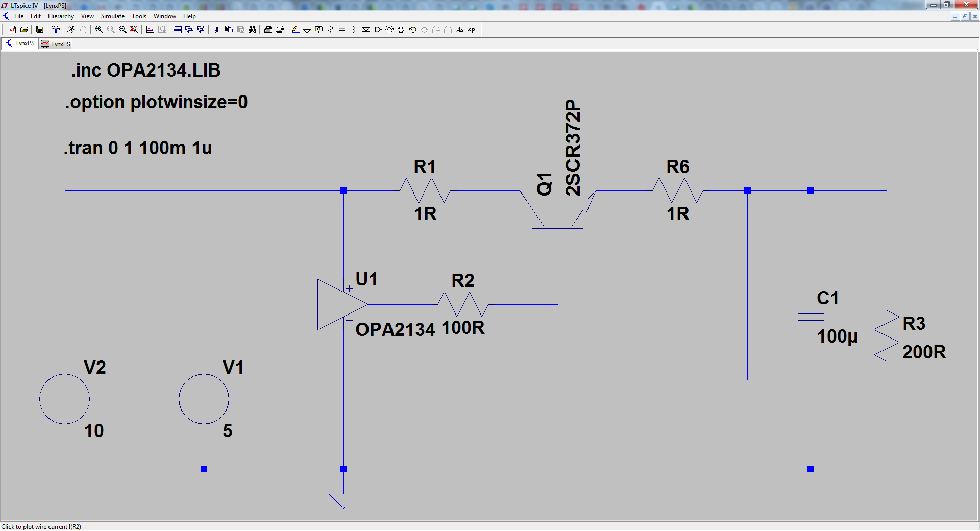
Task: Click the ground symbol in the schematic
Action: [x=343, y=500]
